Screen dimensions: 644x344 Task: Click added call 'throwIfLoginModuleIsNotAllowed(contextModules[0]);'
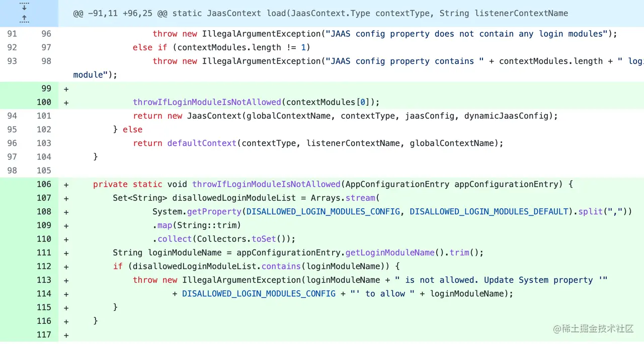(256, 102)
